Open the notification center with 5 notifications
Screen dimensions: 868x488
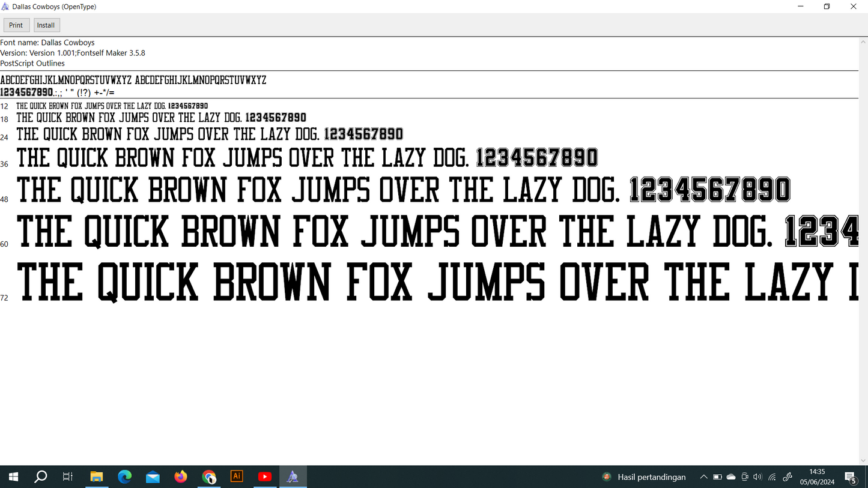tap(851, 477)
